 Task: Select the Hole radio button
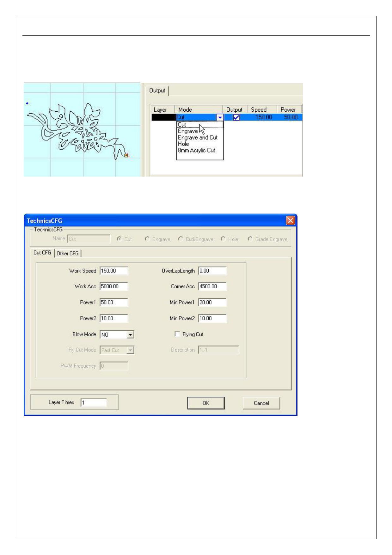(x=223, y=239)
